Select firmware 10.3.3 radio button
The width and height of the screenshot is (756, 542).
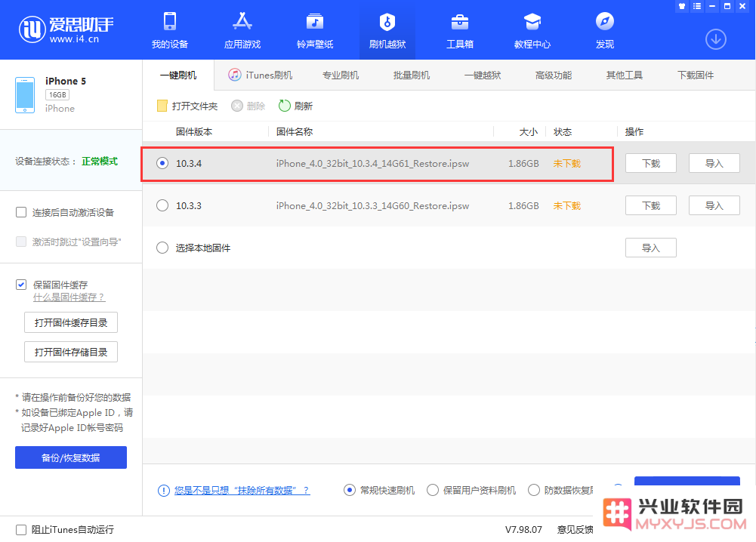pyautogui.click(x=162, y=206)
